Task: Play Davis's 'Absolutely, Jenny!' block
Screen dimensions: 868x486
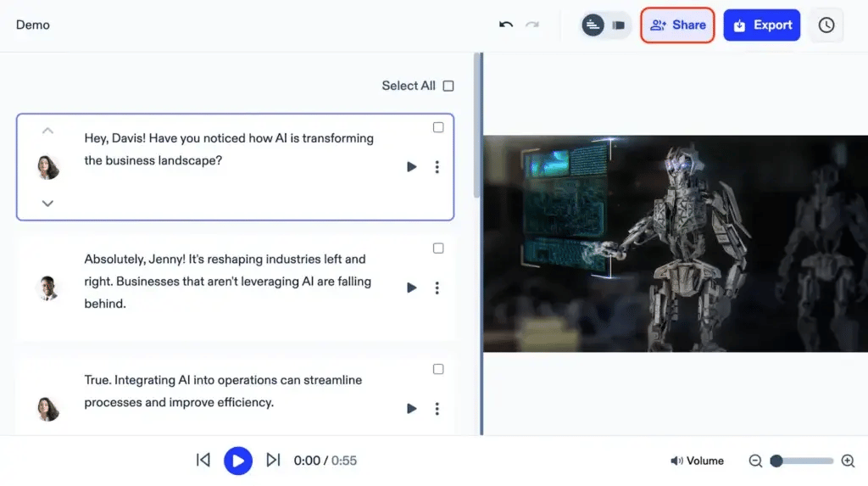Action: 412,288
